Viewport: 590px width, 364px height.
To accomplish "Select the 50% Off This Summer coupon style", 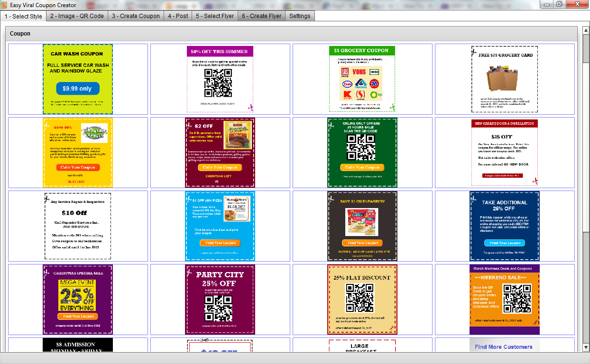I will pos(220,79).
